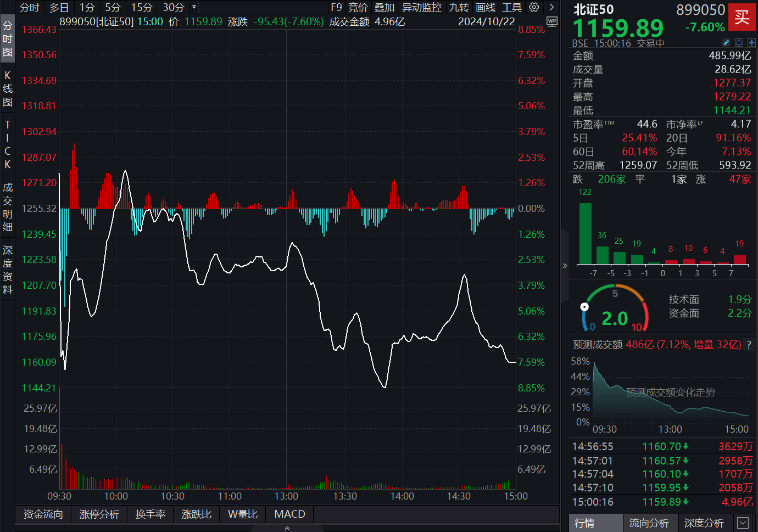Expand toolbar with right arrow chevron

[x=551, y=7]
